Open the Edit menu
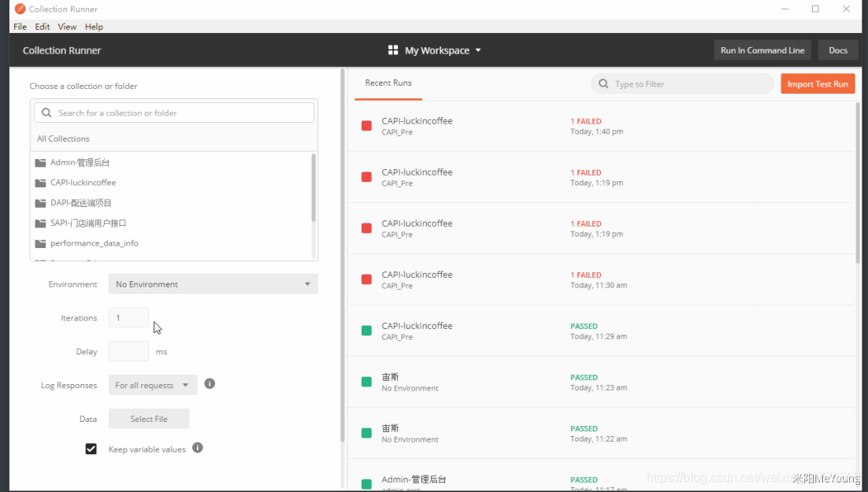868x492 pixels. tap(42, 27)
